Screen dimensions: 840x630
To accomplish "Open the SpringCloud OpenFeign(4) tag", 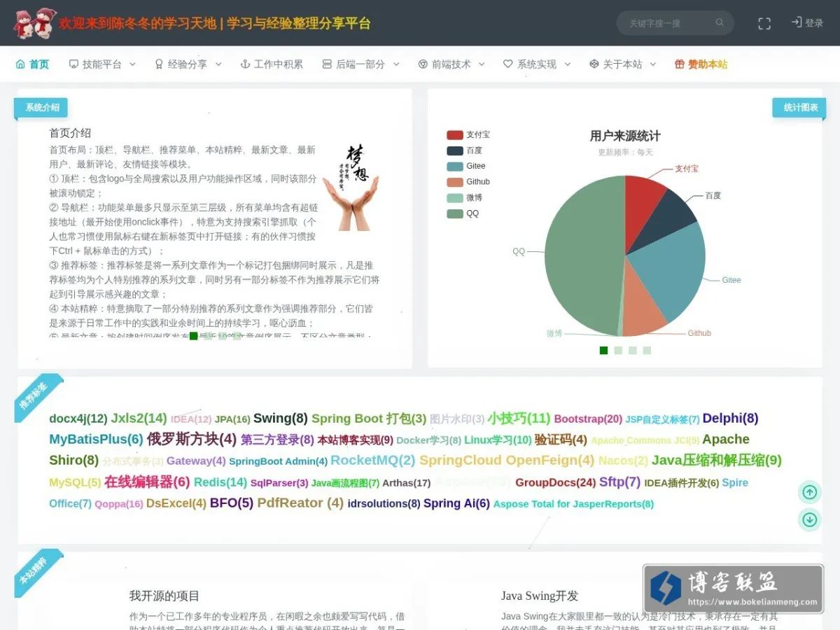I will (x=507, y=460).
